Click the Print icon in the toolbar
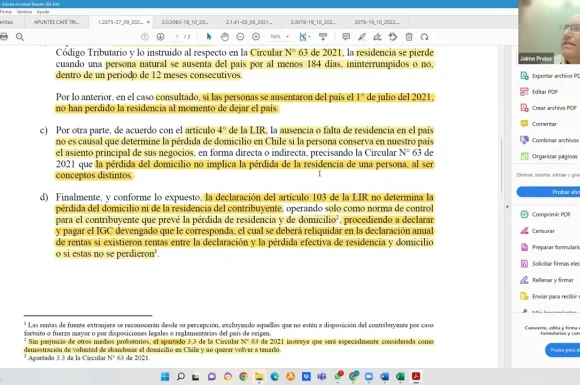The height and width of the screenshot is (385, 580). (4, 37)
